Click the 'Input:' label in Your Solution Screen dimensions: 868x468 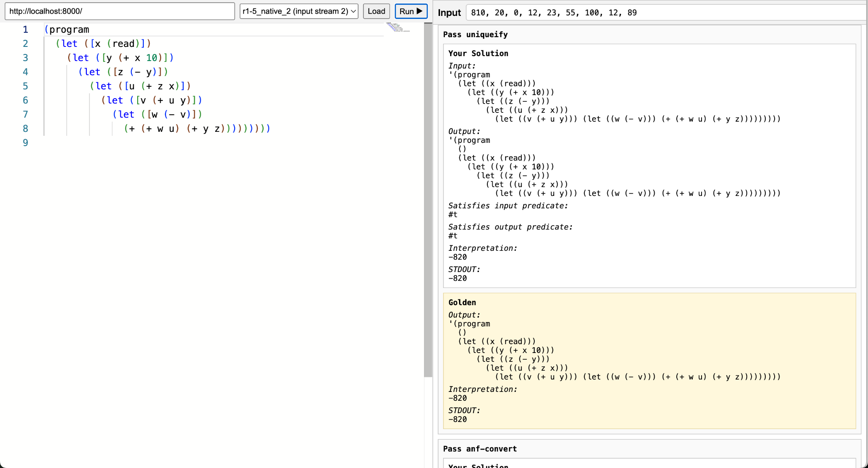[x=462, y=66]
